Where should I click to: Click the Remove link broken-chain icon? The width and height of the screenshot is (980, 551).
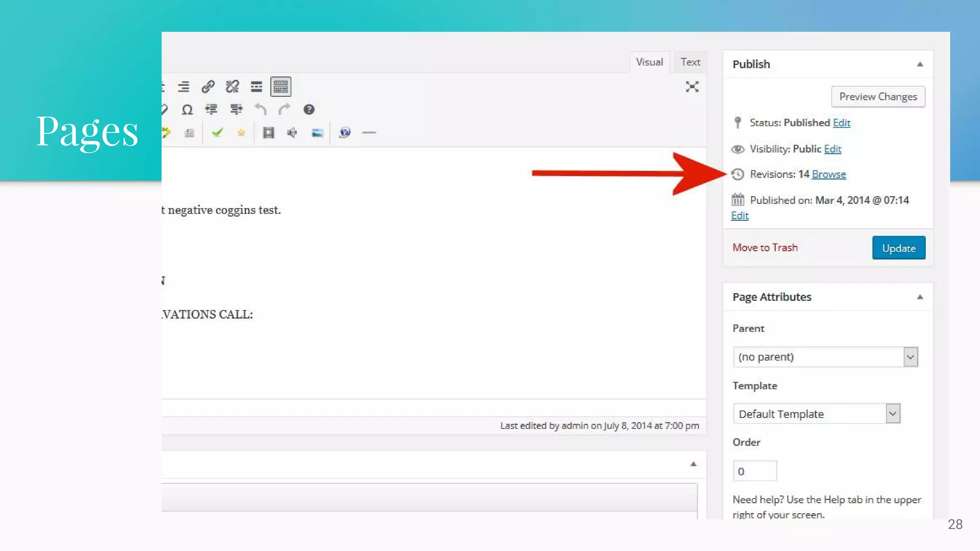point(232,87)
